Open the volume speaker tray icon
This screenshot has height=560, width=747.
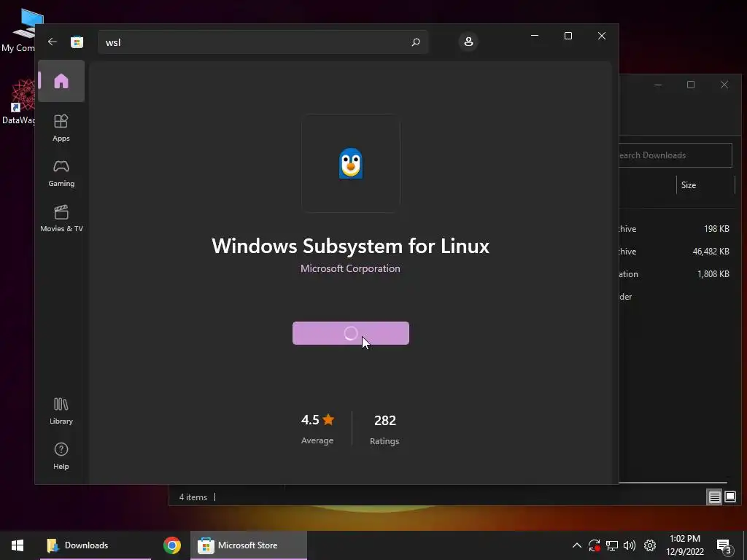coord(630,545)
